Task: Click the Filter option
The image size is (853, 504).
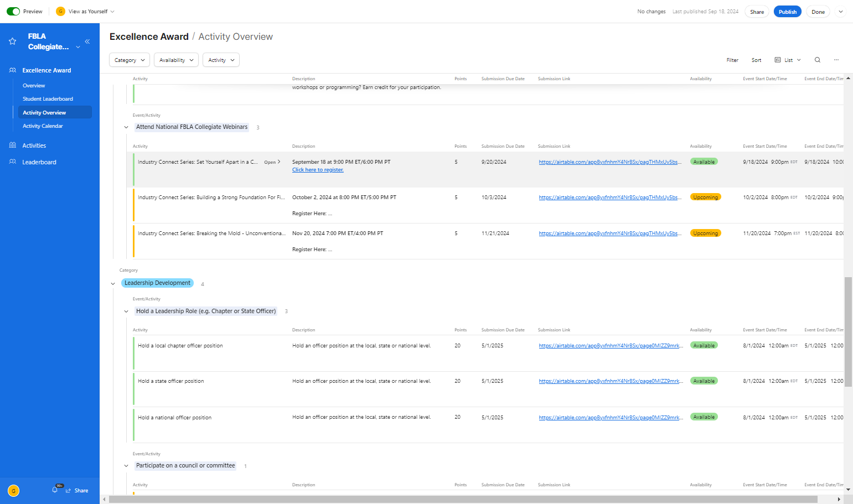Action: [732, 60]
